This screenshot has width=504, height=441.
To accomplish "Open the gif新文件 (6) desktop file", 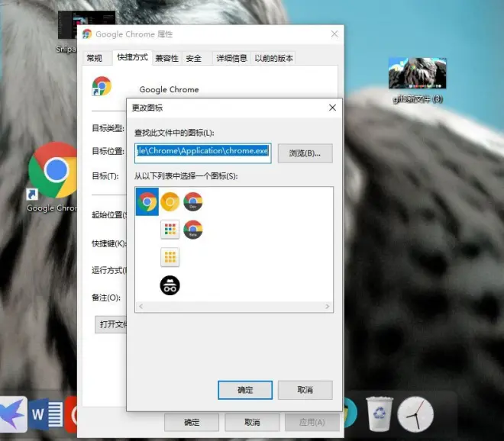I will [417, 80].
